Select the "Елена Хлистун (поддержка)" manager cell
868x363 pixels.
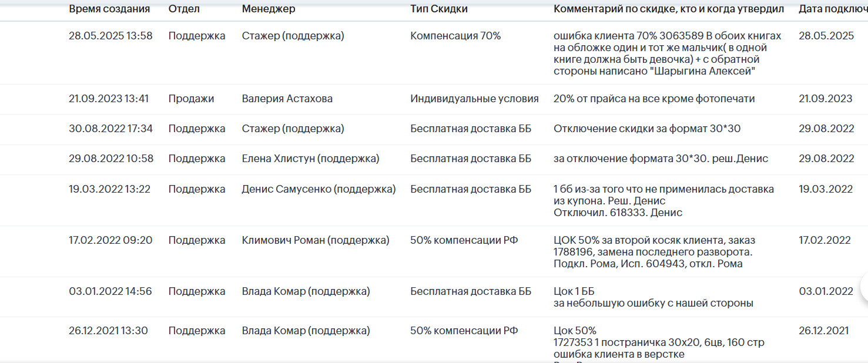click(311, 159)
